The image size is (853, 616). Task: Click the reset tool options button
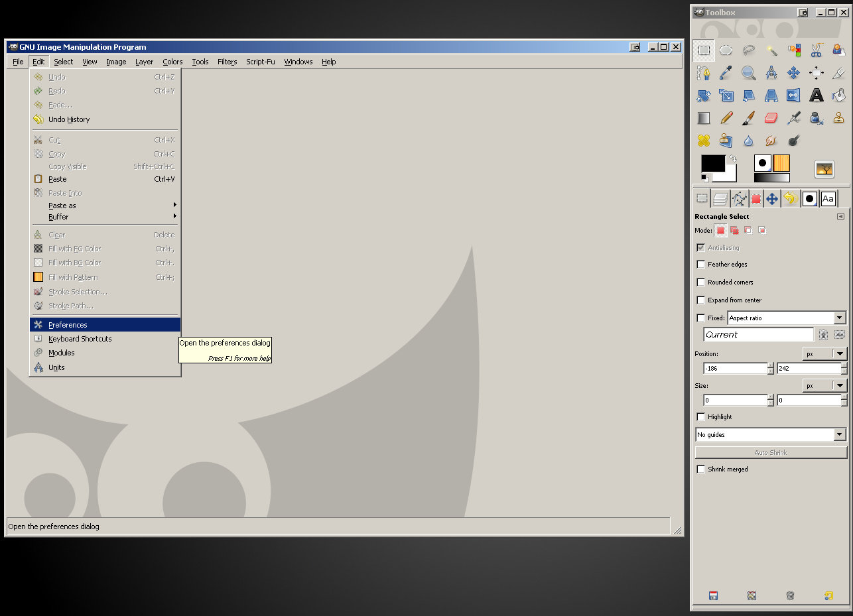828,595
